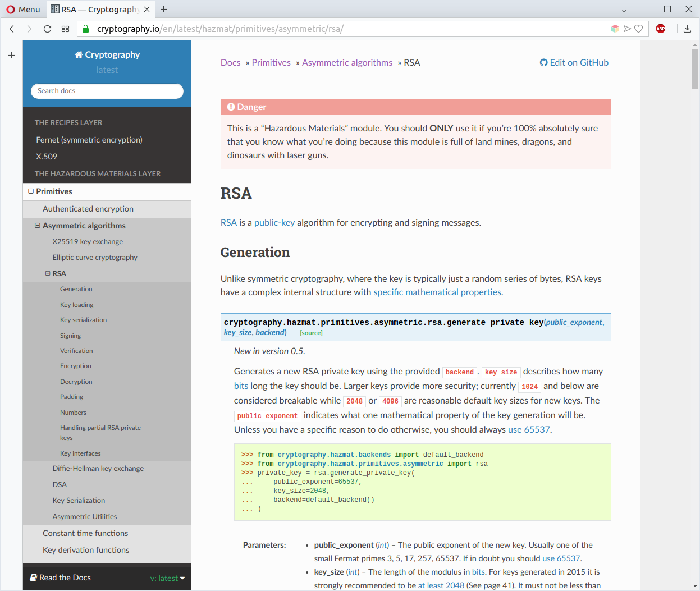Follow specific mathematical properties link
Viewport: 700px width, 591px height.
pos(437,292)
